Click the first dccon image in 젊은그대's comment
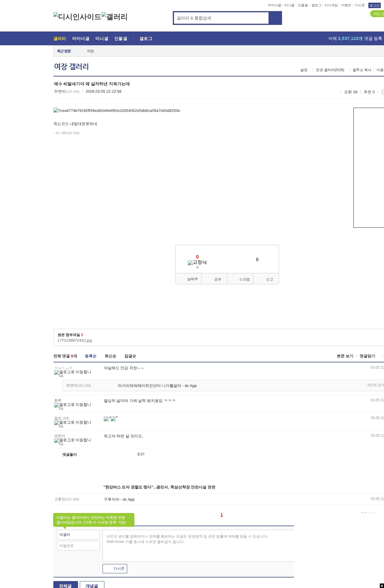Viewport: 384px width, 588px height. [x=106, y=419]
